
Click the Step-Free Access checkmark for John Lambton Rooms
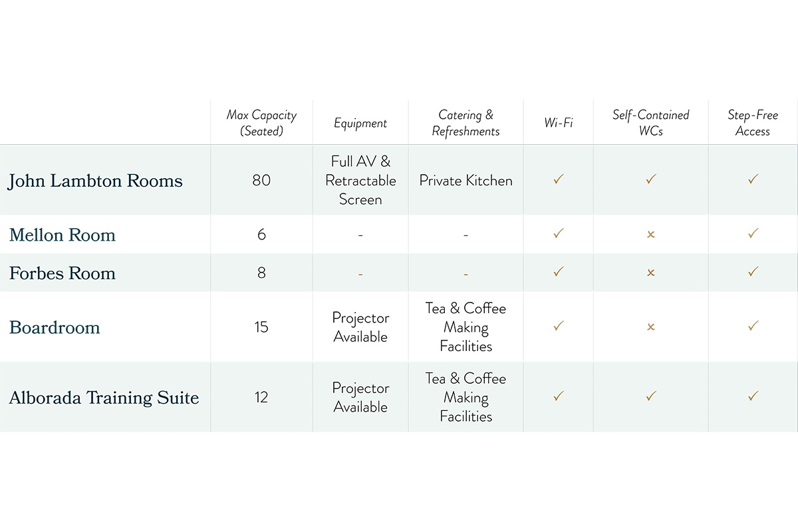point(753,180)
